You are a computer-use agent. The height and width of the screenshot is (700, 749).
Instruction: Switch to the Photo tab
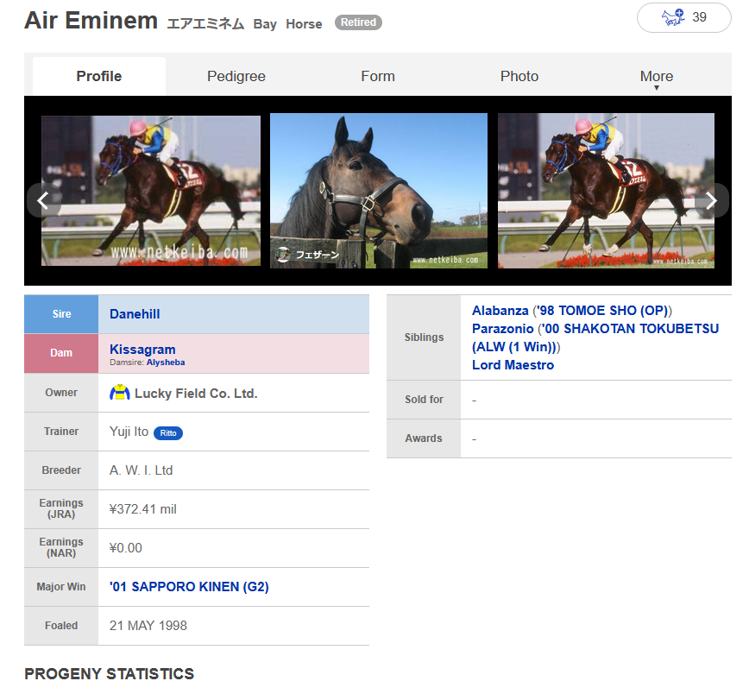[519, 77]
